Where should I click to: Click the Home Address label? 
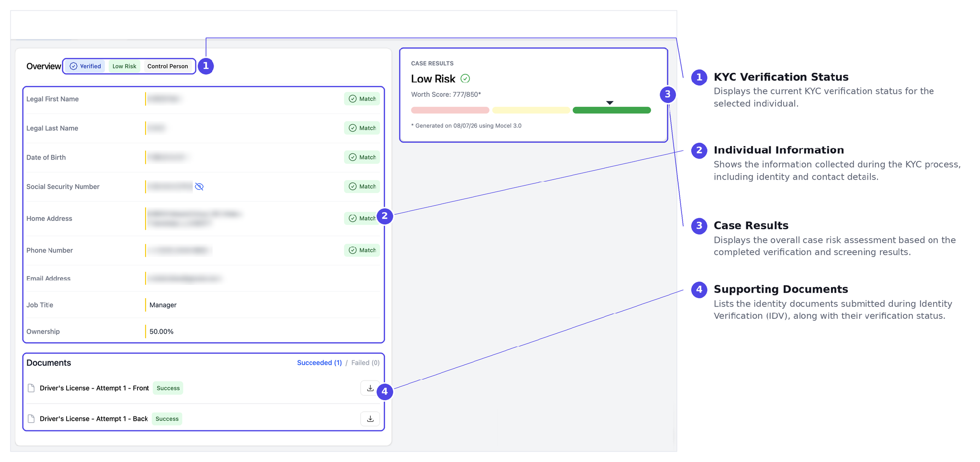49,219
